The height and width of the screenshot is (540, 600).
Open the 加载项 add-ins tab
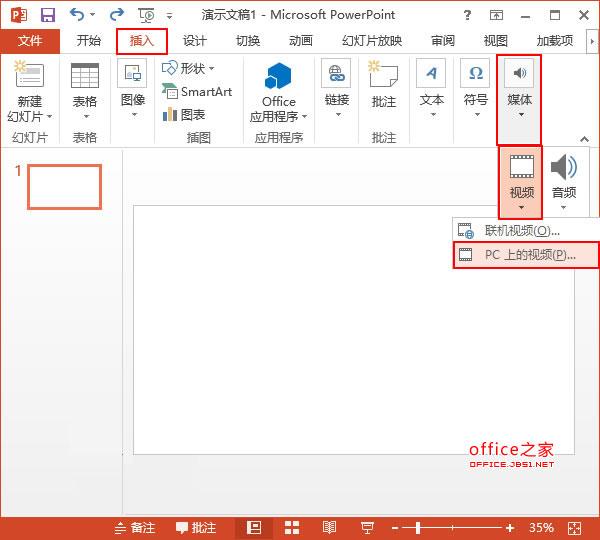[x=555, y=41]
